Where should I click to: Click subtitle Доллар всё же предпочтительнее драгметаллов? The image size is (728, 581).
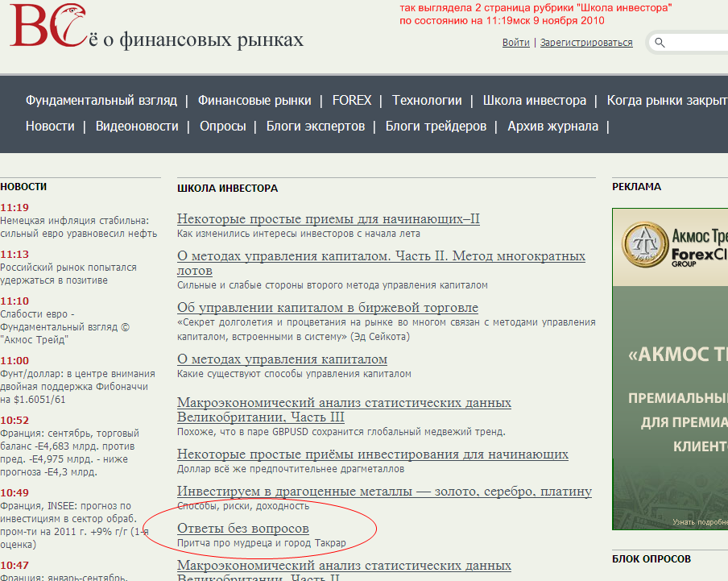tap(291, 469)
